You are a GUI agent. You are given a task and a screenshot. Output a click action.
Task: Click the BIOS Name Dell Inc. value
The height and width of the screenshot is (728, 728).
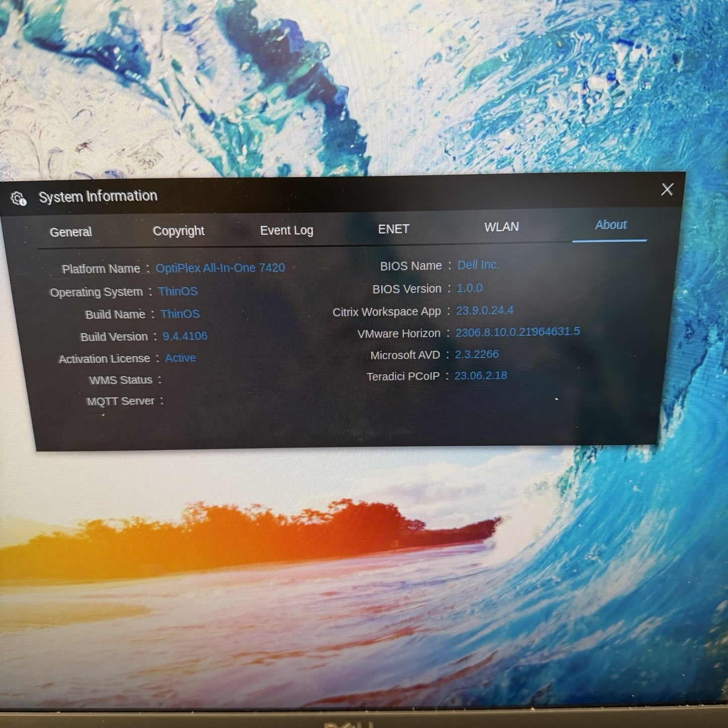(x=478, y=265)
